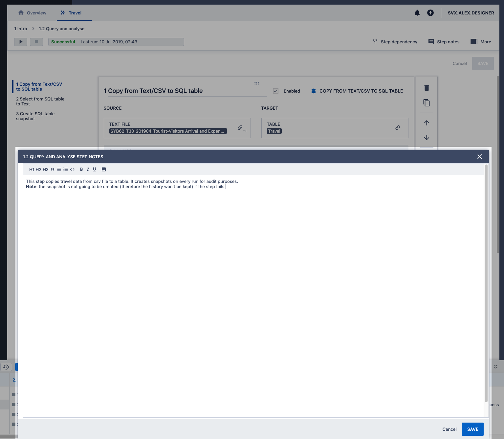
Task: Toggle bold formatting in notes
Action: [x=81, y=169]
